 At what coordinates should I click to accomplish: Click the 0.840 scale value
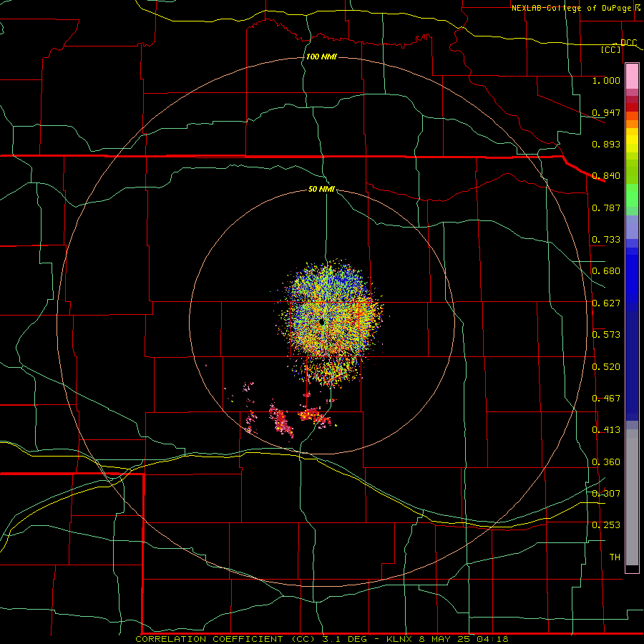pos(606,176)
